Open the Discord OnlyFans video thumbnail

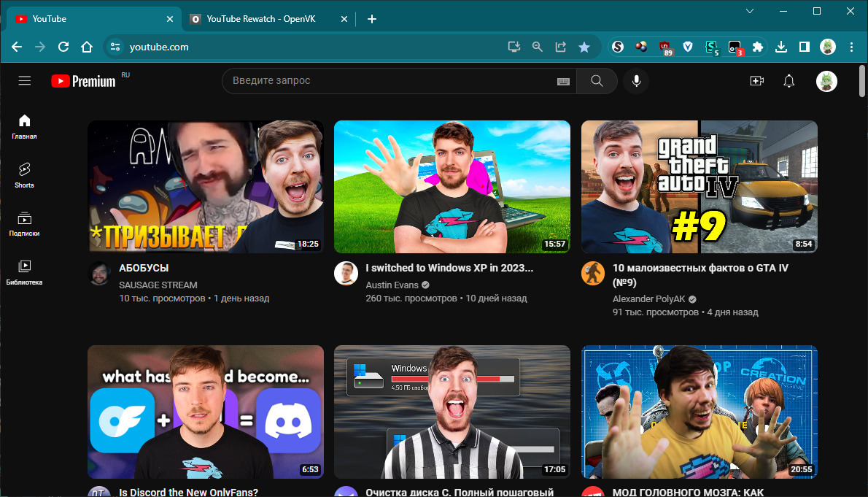pyautogui.click(x=206, y=412)
